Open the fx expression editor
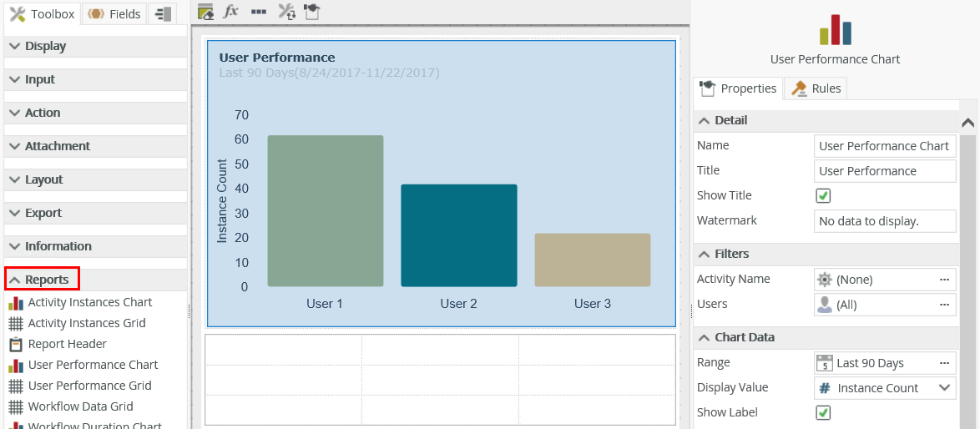This screenshot has width=980, height=429. (231, 11)
